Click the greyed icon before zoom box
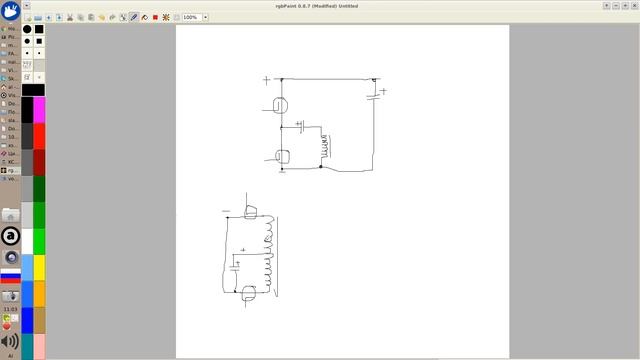 pyautogui.click(x=176, y=18)
